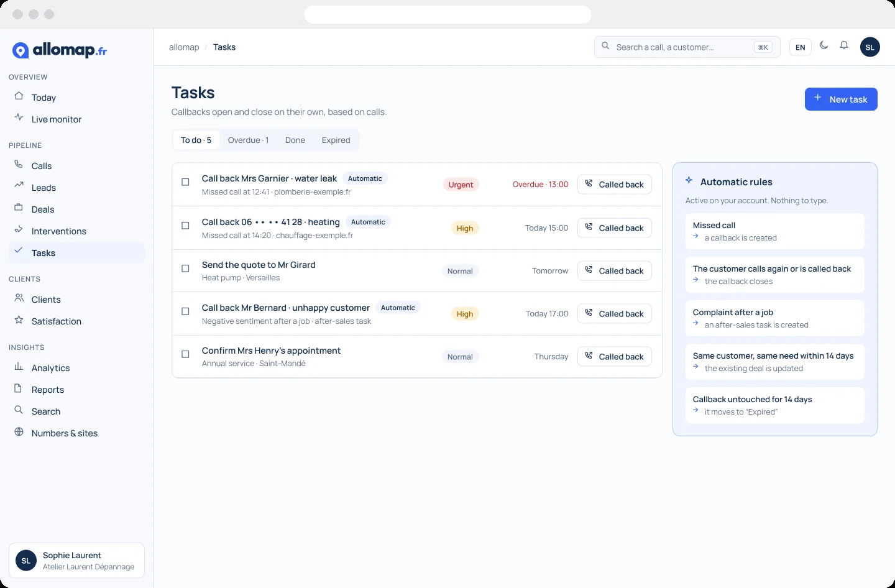Click the Deals briefcase icon
Image resolution: width=895 pixels, height=588 pixels.
point(19,208)
